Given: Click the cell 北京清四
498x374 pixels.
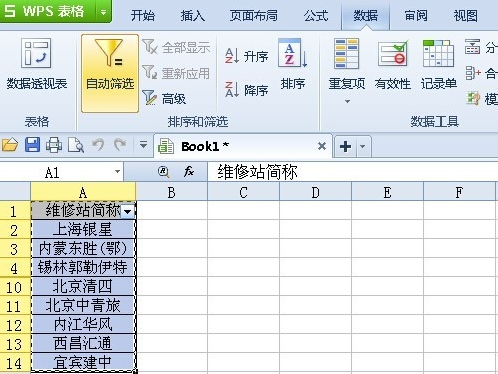Looking at the screenshot, I should (83, 286).
